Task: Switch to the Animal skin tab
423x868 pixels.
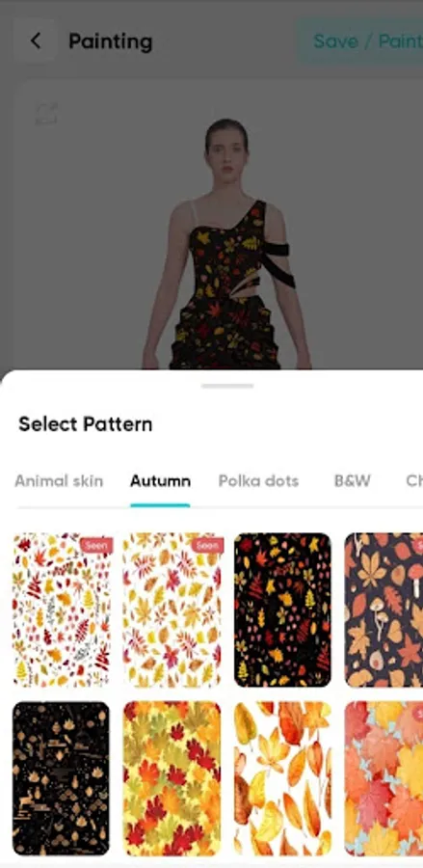Action: (x=59, y=481)
